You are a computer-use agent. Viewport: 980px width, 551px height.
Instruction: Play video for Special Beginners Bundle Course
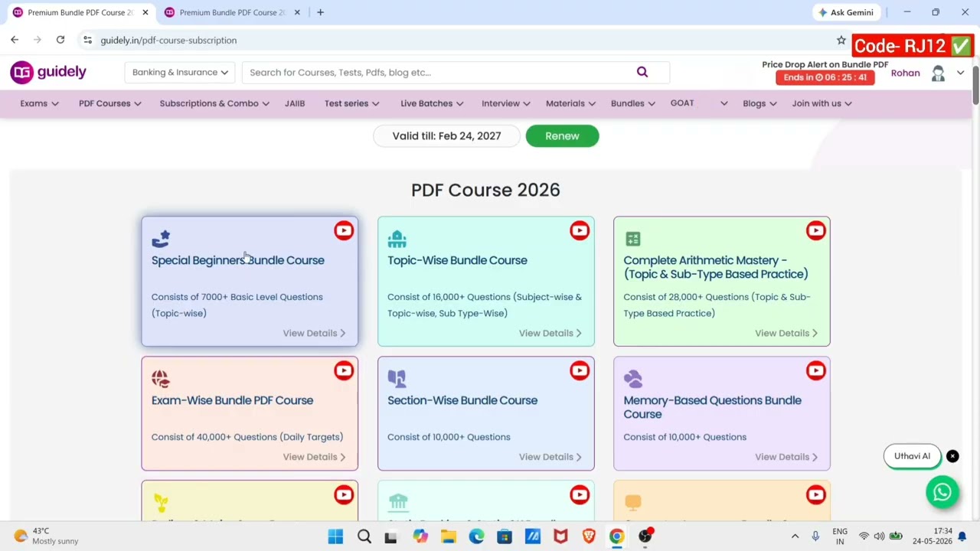[x=344, y=230]
